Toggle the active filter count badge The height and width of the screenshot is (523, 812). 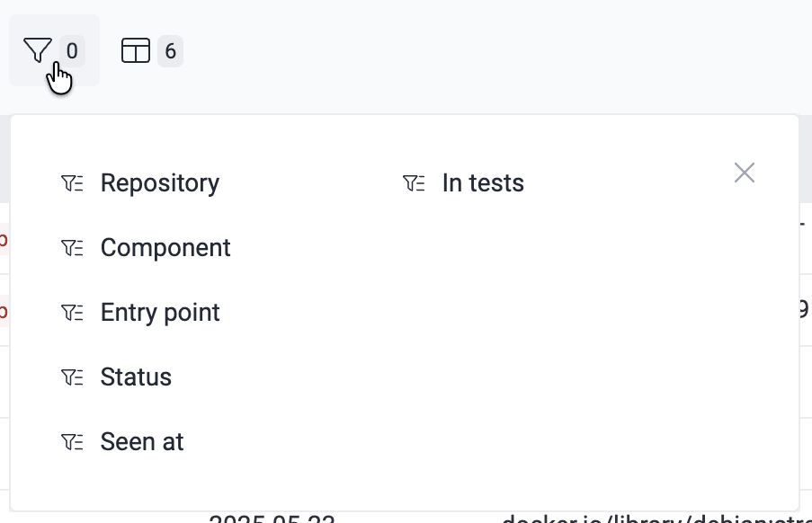pos(72,51)
